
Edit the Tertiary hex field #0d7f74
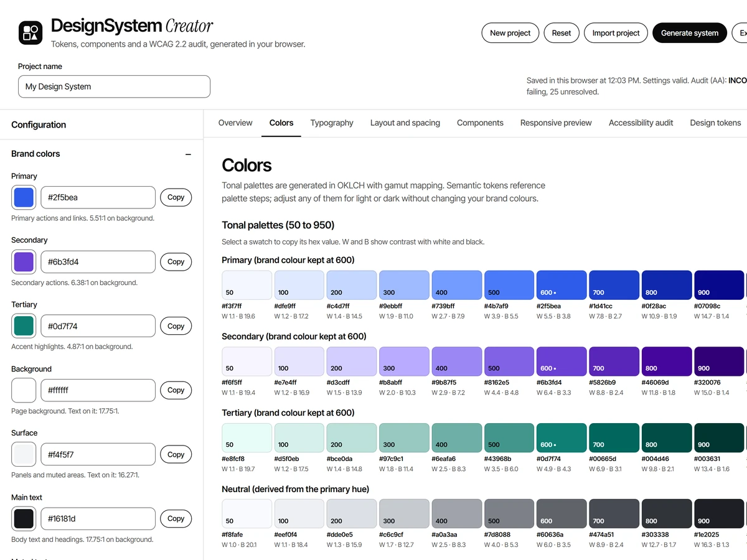[98, 326]
